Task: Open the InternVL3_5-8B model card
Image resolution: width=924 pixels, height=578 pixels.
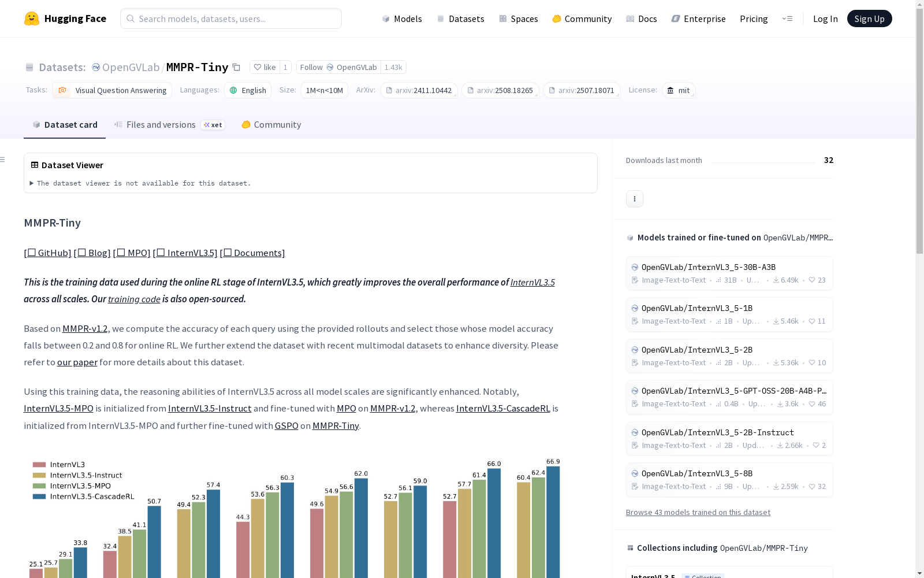Action: 729,480
